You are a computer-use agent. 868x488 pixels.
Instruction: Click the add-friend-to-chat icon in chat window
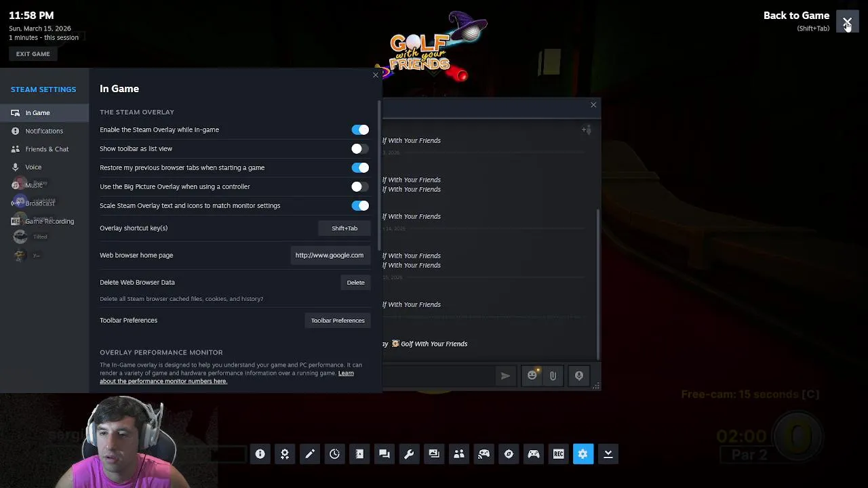587,129
